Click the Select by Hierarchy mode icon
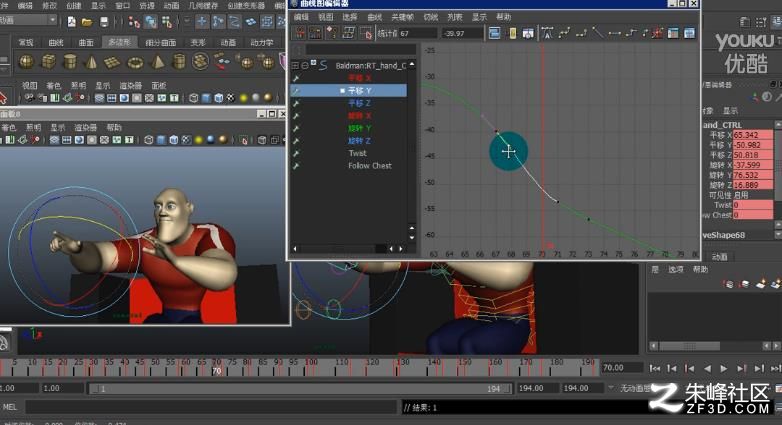The image size is (782, 425). (134, 21)
